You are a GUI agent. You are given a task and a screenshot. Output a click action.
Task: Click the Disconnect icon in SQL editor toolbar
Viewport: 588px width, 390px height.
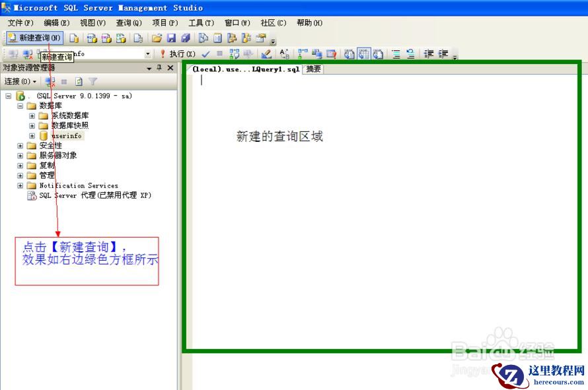click(27, 54)
